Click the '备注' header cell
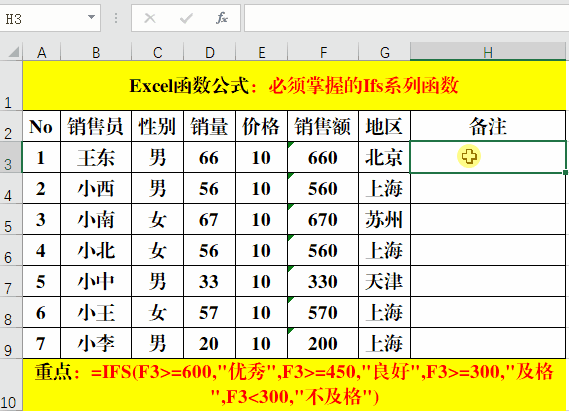 (x=488, y=126)
